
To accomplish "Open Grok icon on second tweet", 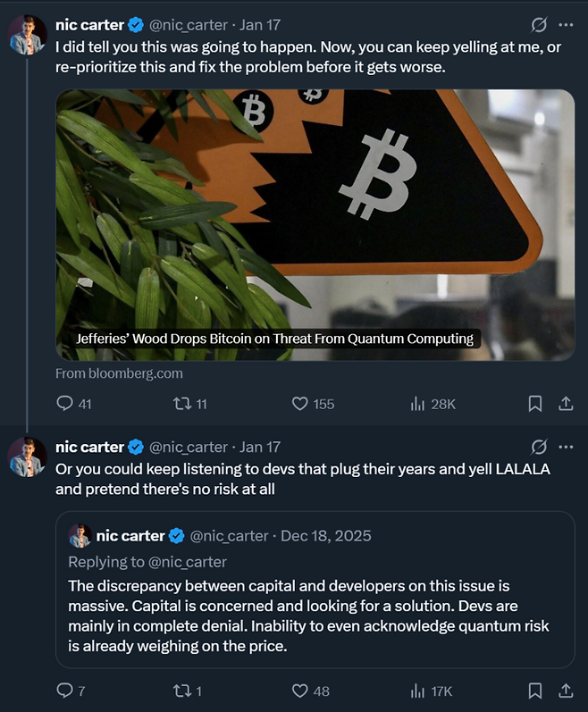I will tap(539, 447).
